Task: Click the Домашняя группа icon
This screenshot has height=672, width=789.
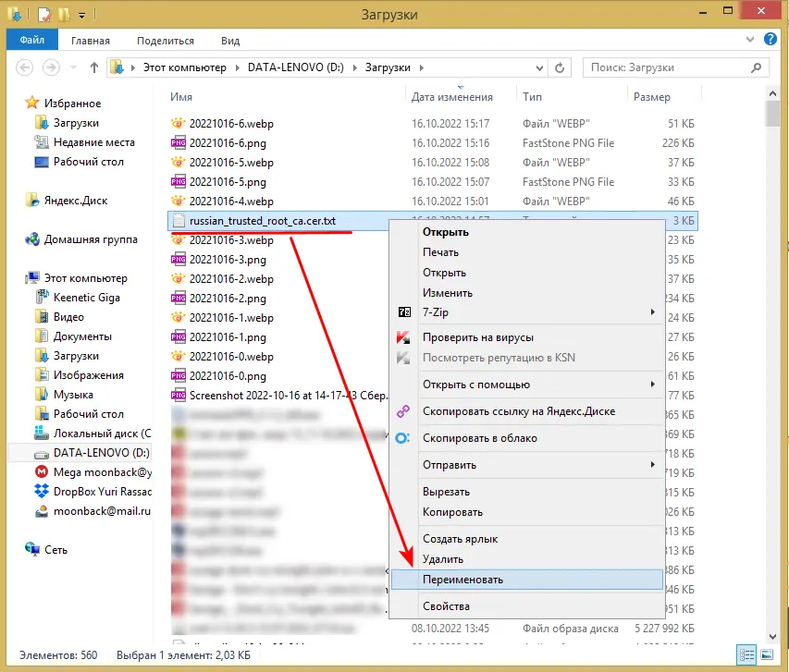Action: point(32,239)
